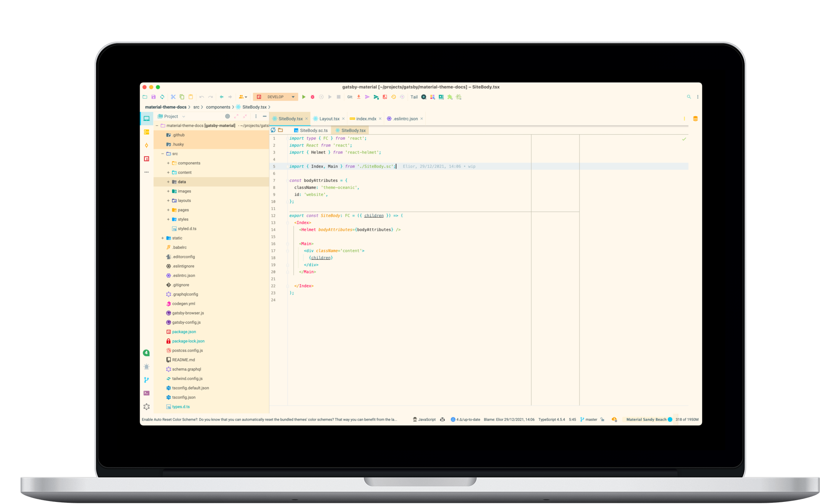Click the green 4 notifications badge icon
The width and height of the screenshot is (840, 504).
point(146,353)
